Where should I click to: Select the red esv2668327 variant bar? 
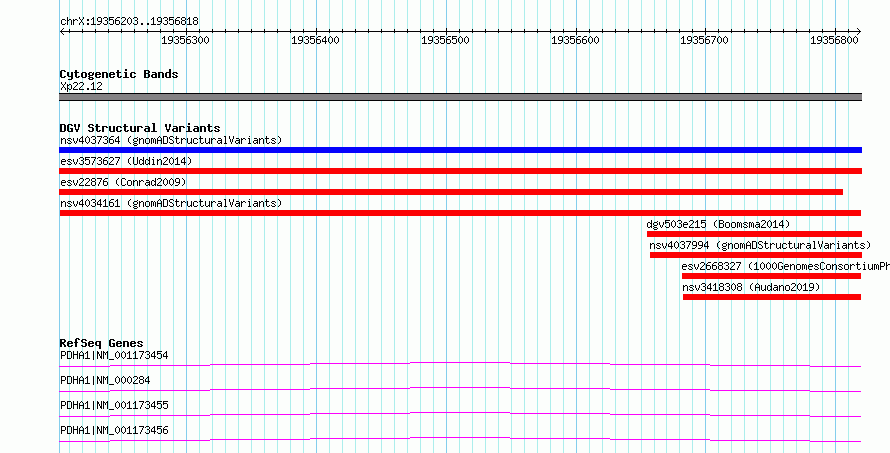(771, 276)
